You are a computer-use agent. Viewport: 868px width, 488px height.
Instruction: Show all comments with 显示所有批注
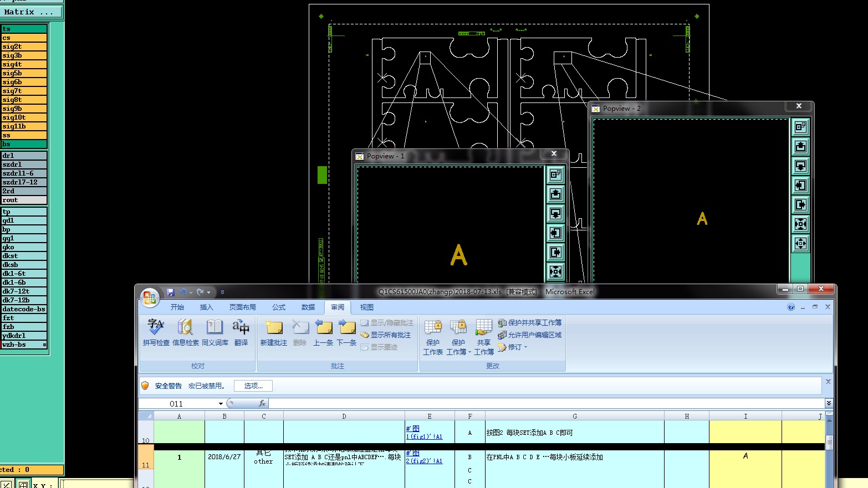click(386, 335)
